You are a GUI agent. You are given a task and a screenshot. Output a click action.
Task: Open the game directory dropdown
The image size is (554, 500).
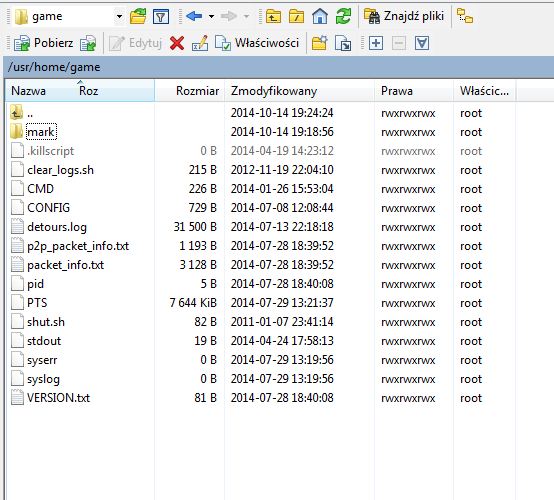(119, 16)
